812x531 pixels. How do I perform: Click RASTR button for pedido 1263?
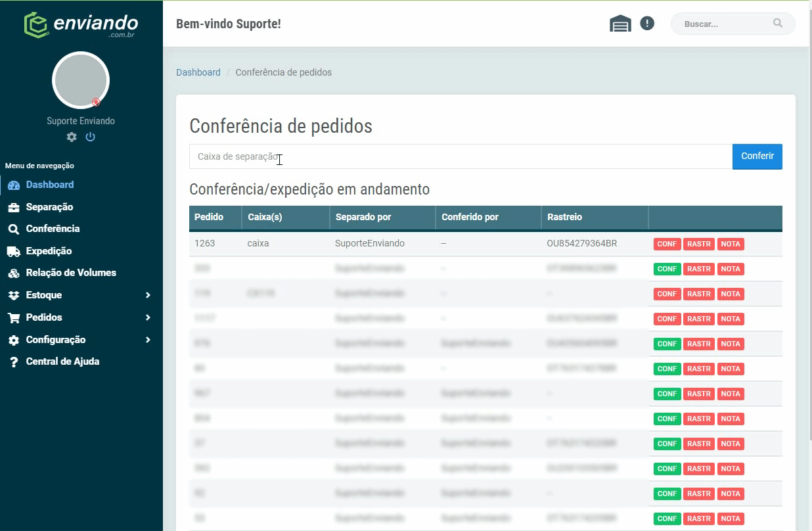click(x=699, y=244)
